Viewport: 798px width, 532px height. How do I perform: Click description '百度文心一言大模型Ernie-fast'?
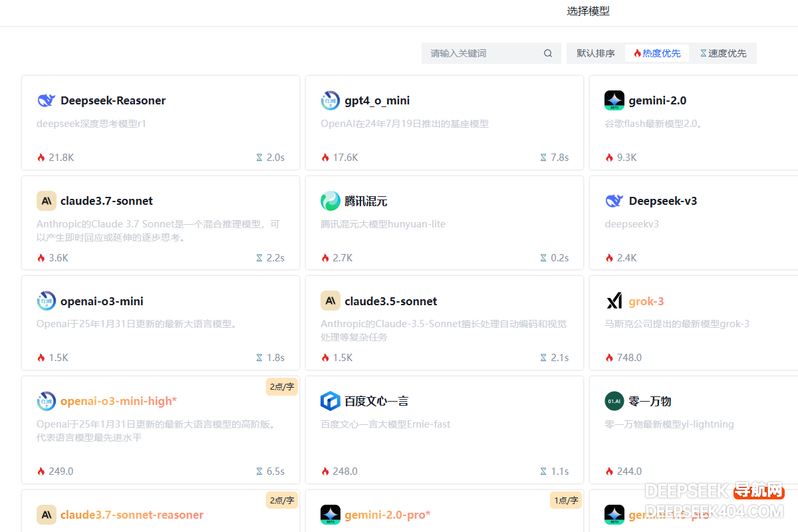point(386,424)
